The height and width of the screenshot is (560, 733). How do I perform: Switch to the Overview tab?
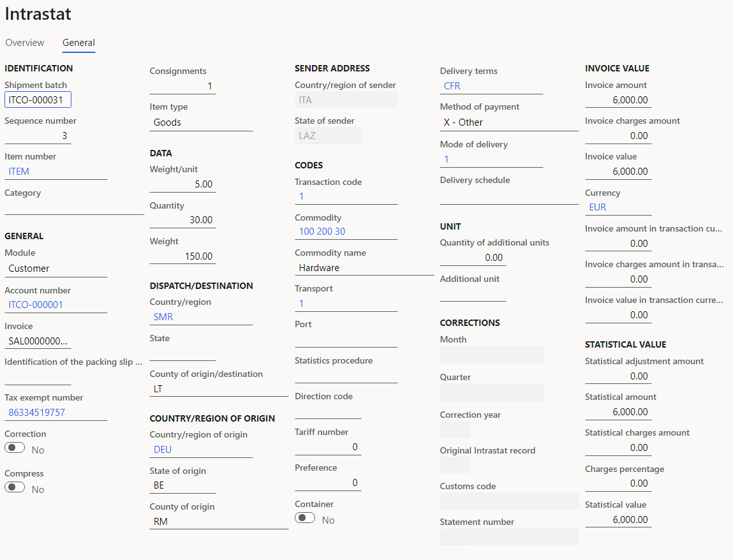point(25,43)
